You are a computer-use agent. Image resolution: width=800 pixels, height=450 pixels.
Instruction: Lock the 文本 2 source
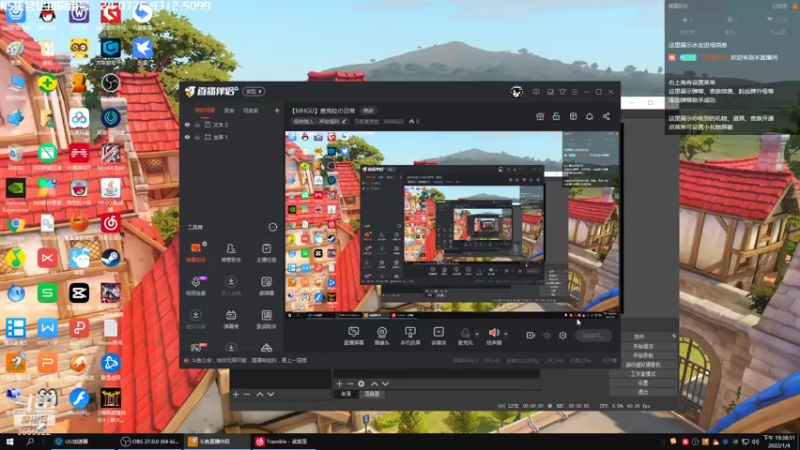197,124
